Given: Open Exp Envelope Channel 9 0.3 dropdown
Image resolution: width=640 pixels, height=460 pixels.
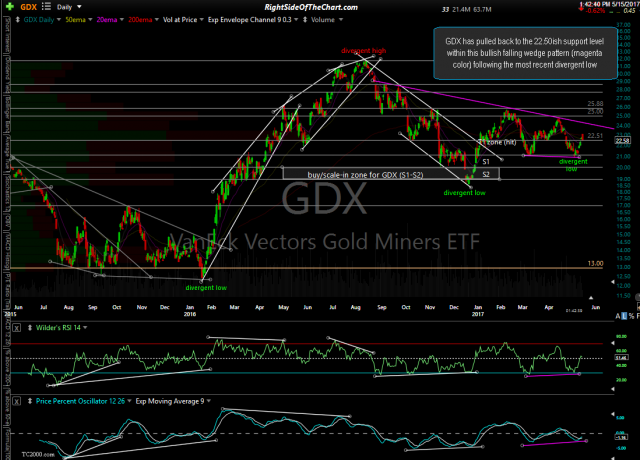Looking at the screenshot, I should tap(296, 20).
